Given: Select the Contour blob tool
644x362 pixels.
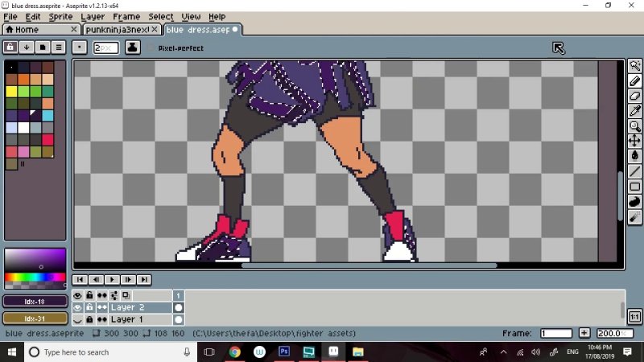Looking at the screenshot, I should click(634, 202).
